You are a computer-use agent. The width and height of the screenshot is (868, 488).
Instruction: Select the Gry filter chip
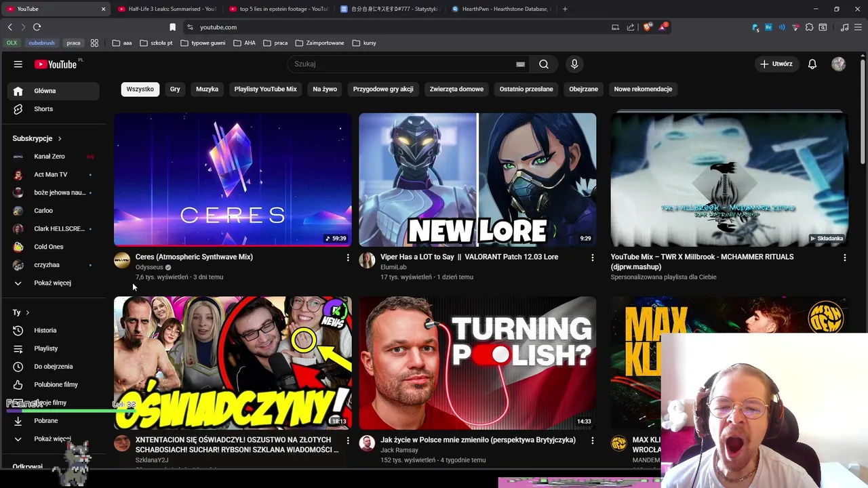coord(175,89)
